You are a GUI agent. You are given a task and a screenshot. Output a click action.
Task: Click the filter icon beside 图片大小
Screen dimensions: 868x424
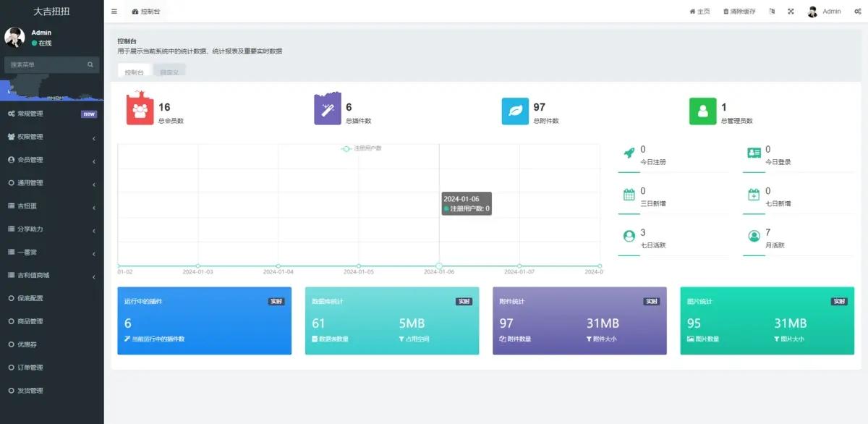click(x=776, y=339)
